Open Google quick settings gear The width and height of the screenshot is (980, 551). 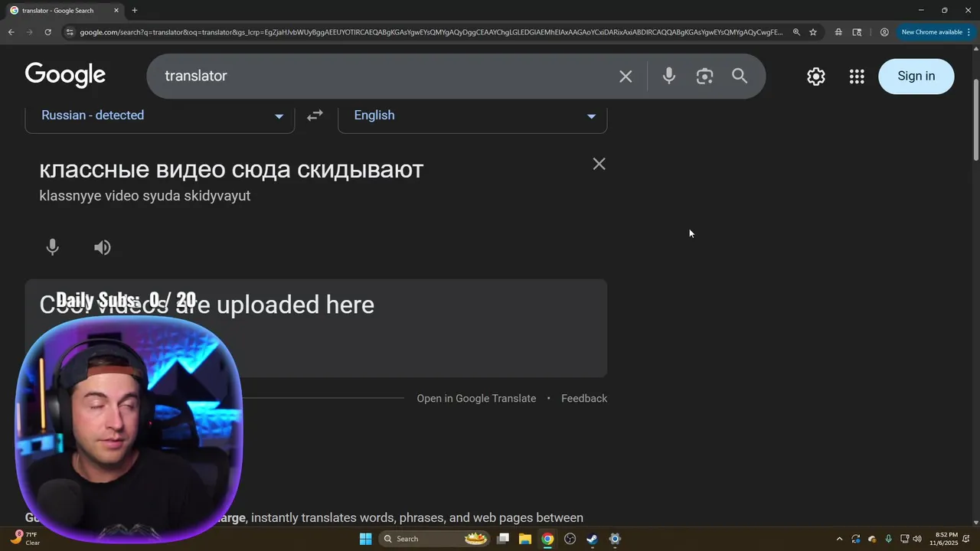point(816,76)
